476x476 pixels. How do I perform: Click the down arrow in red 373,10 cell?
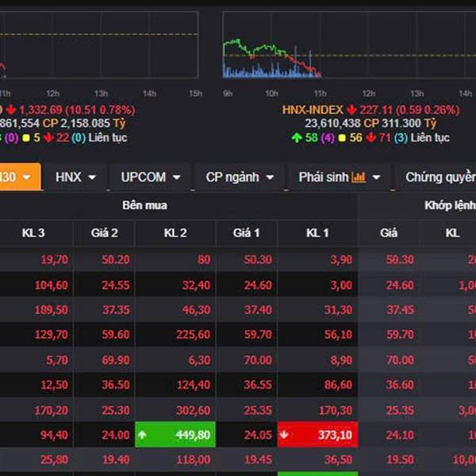pos(284,435)
